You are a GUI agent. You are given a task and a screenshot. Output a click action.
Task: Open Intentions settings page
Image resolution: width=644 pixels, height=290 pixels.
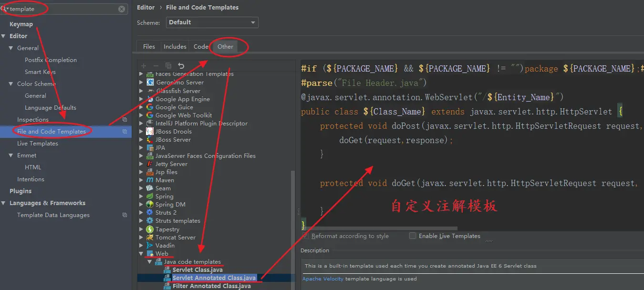coord(31,179)
